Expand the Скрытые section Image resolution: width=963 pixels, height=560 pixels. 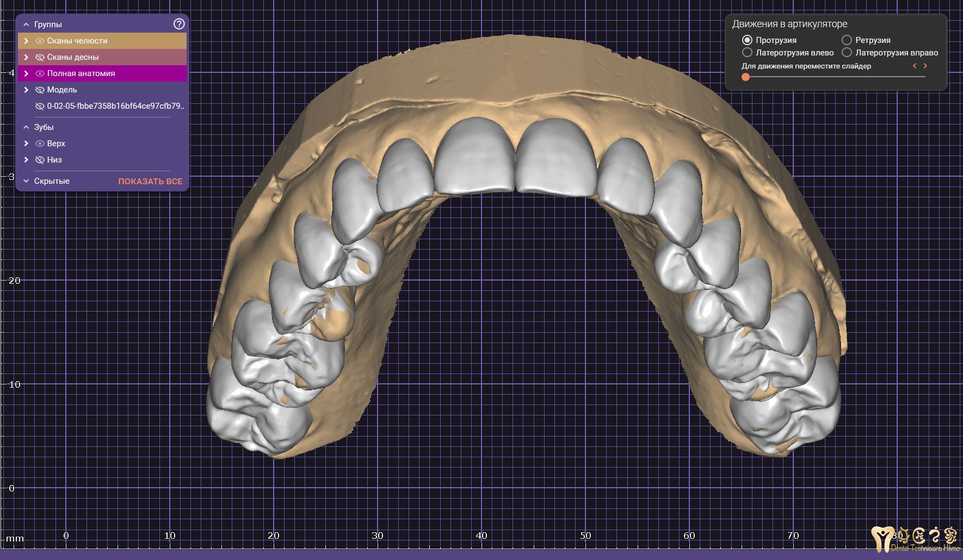[26, 181]
